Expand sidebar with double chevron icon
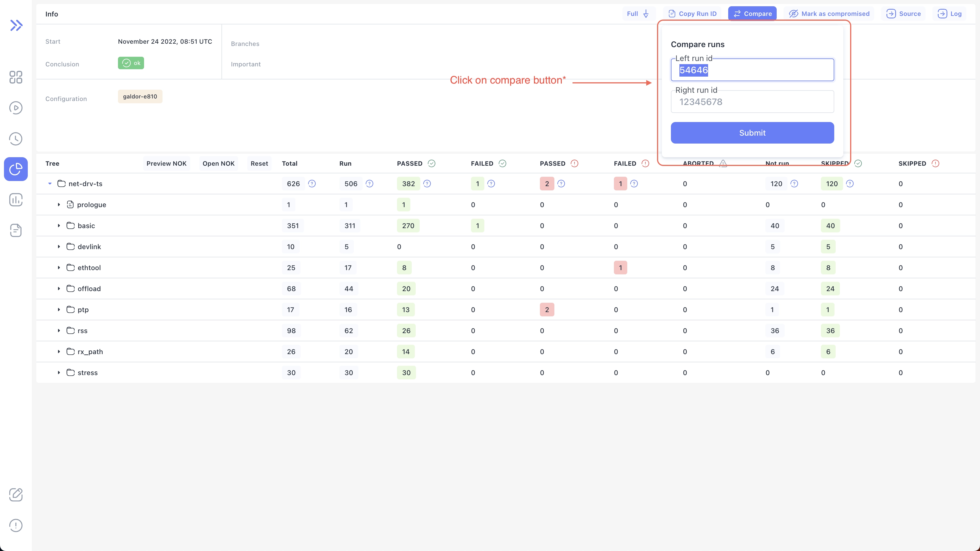Screen dimensions: 980x551 point(16,25)
